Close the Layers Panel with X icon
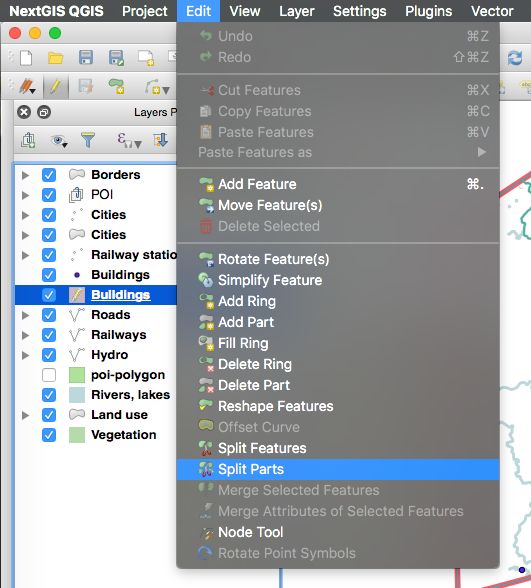 (x=24, y=112)
